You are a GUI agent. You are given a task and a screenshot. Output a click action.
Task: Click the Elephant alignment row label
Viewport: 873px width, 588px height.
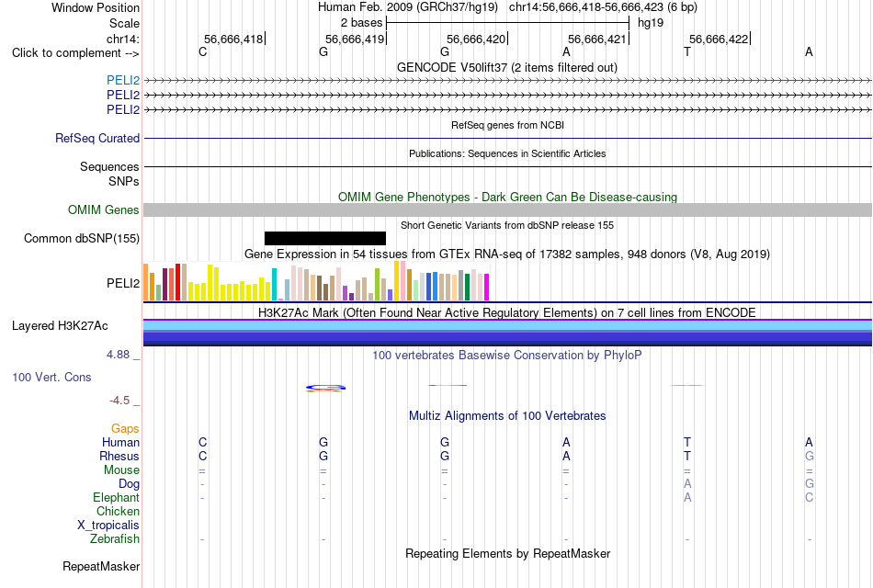(x=117, y=497)
